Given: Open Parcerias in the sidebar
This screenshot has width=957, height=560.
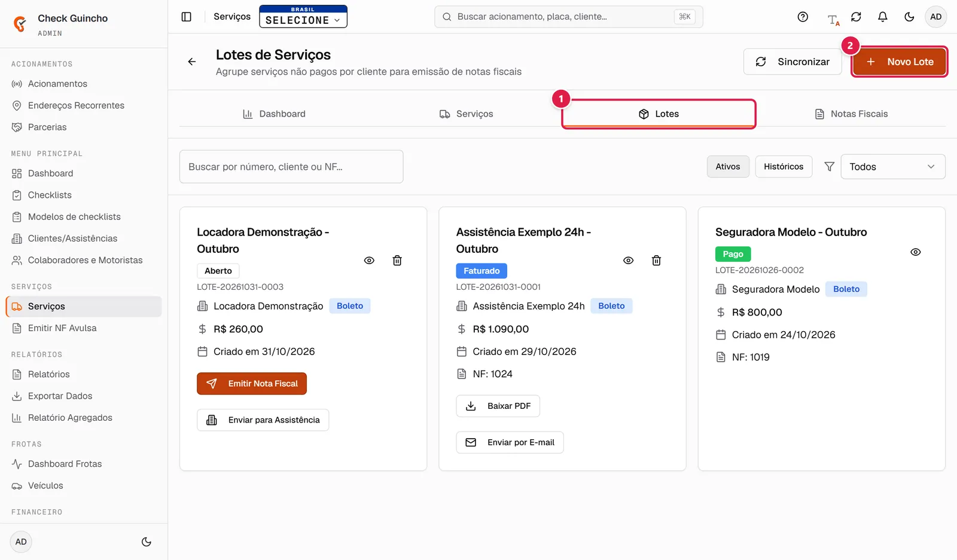Looking at the screenshot, I should coord(84,127).
